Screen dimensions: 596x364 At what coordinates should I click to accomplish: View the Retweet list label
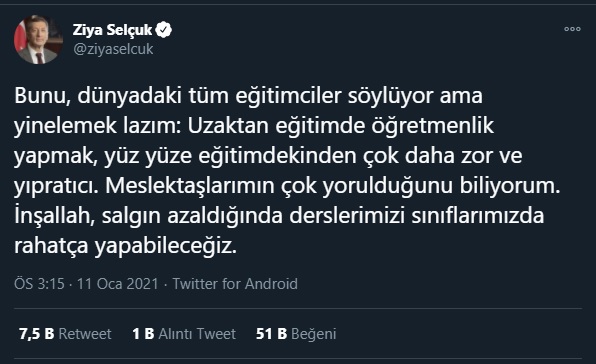coord(85,334)
